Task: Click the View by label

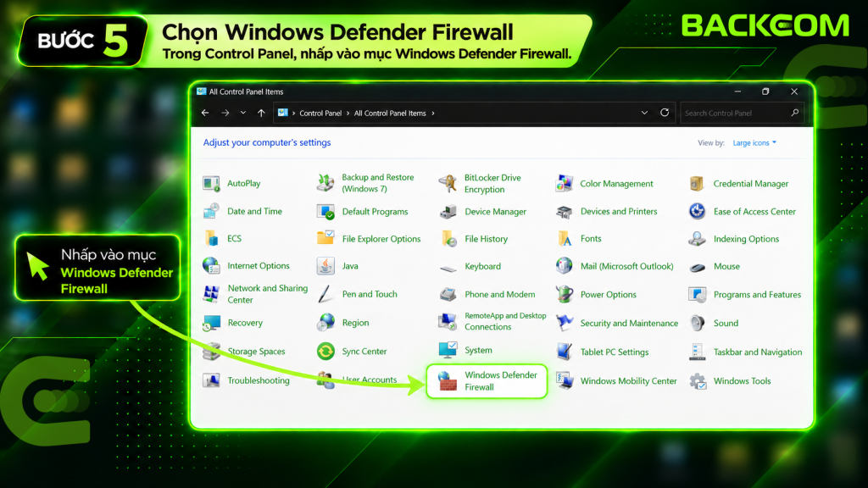Action: [x=711, y=142]
